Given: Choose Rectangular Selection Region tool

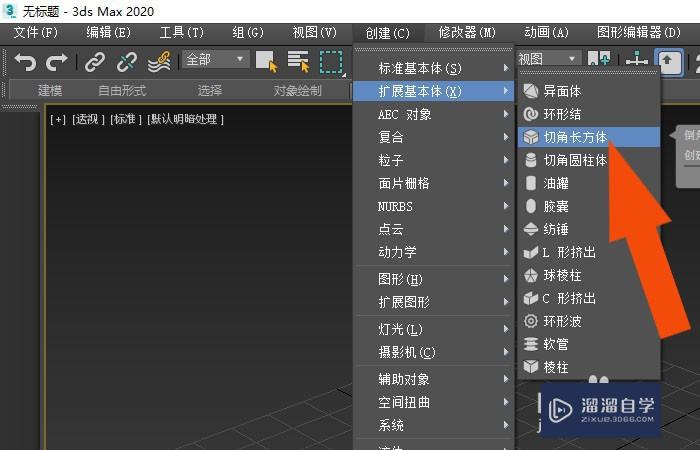Looking at the screenshot, I should [331, 62].
